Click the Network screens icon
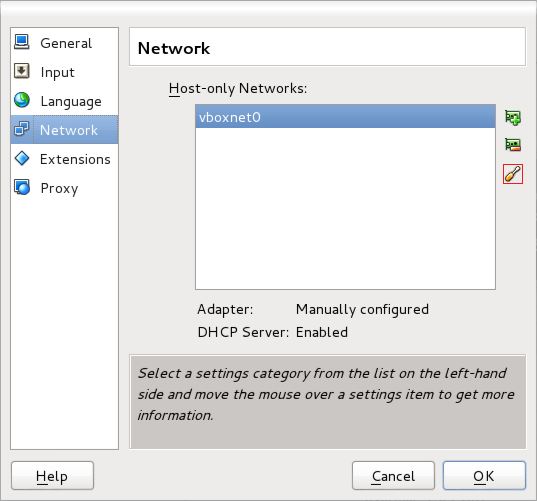 22,129
